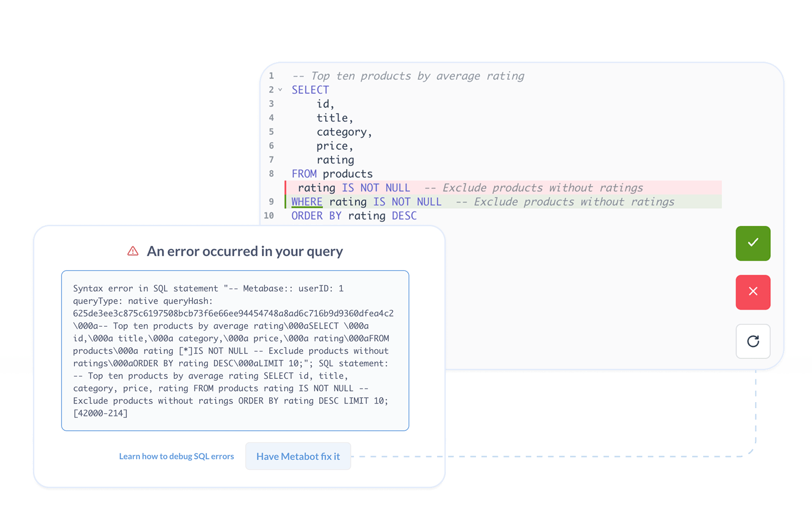Click 'ORDER BY rating DESC' on line 10
The image size is (812, 521).
point(354,216)
